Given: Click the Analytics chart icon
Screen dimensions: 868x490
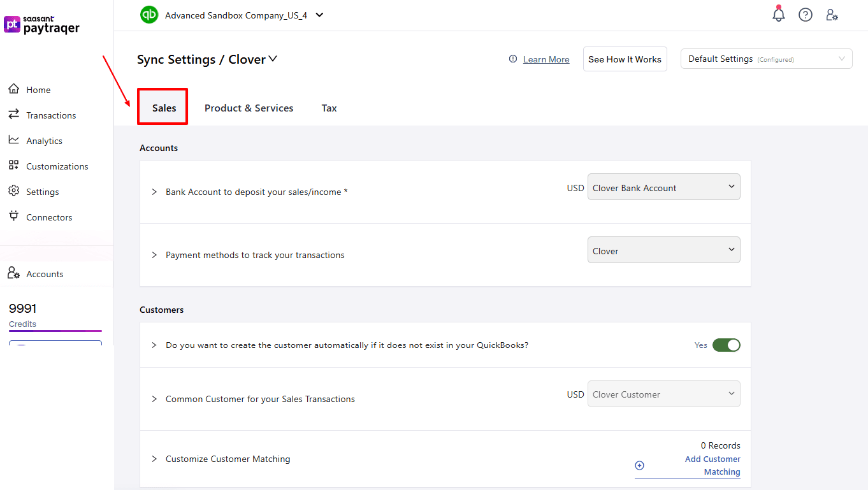Looking at the screenshot, I should click(14, 140).
